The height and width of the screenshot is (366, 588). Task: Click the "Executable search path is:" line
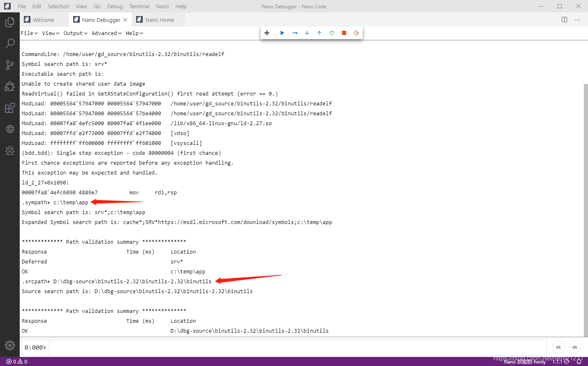(63, 74)
